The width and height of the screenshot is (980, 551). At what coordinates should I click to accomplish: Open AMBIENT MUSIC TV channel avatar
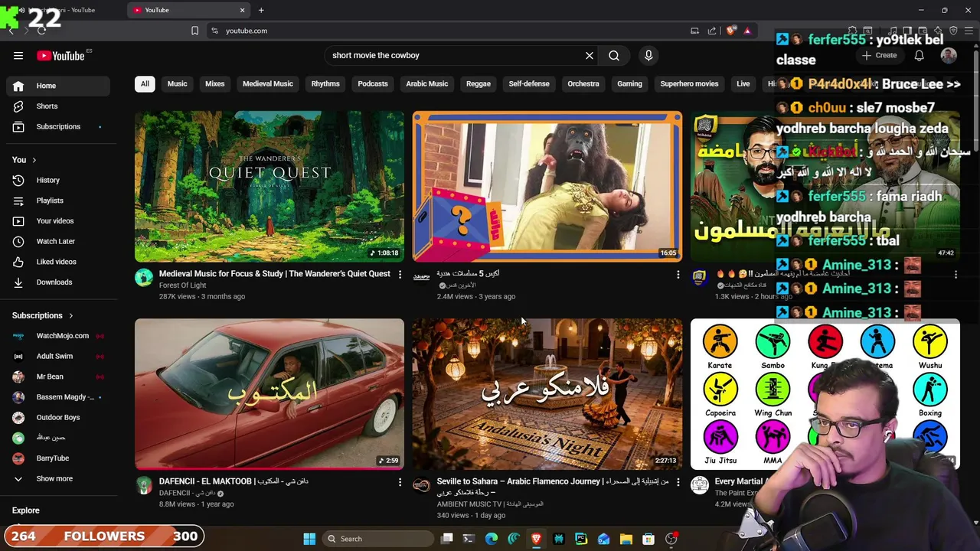coord(422,484)
